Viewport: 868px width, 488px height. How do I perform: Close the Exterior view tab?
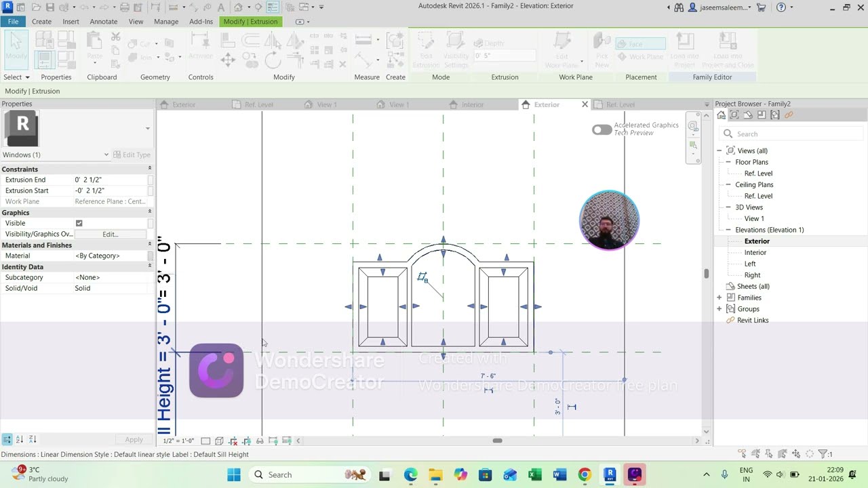(585, 104)
